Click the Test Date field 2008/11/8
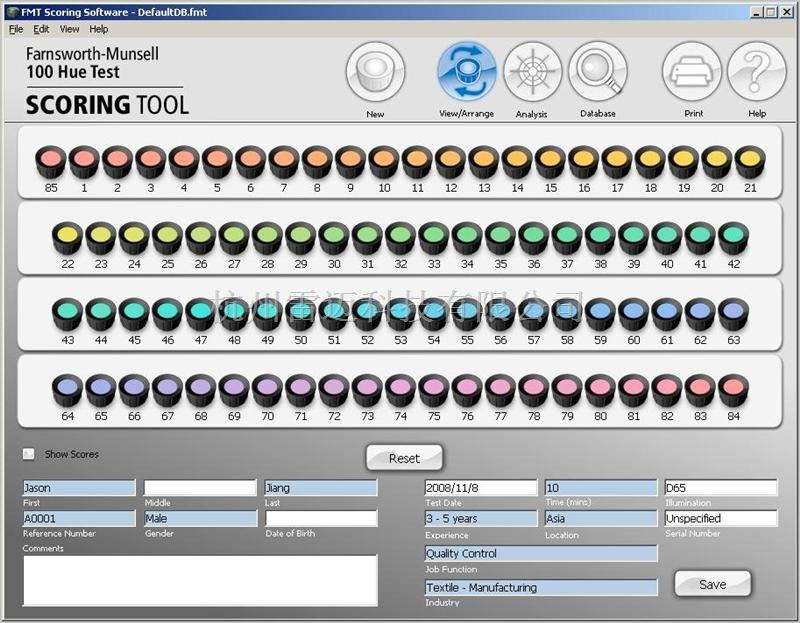The image size is (800, 623). coord(481,488)
